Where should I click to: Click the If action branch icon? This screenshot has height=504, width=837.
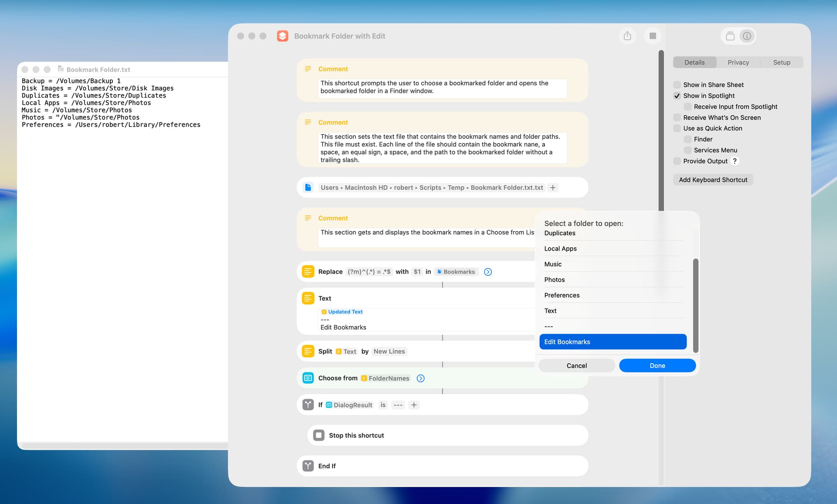308,405
